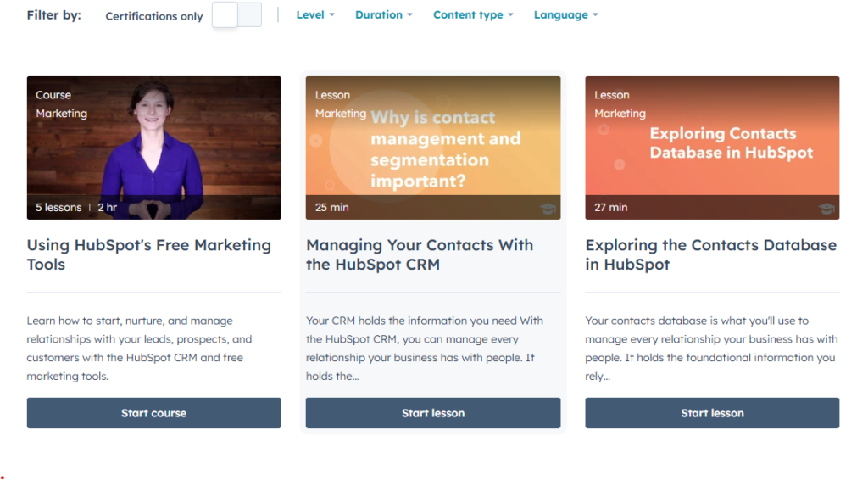Click the Start course button
Image resolution: width=868 pixels, height=480 pixels.
point(154,413)
